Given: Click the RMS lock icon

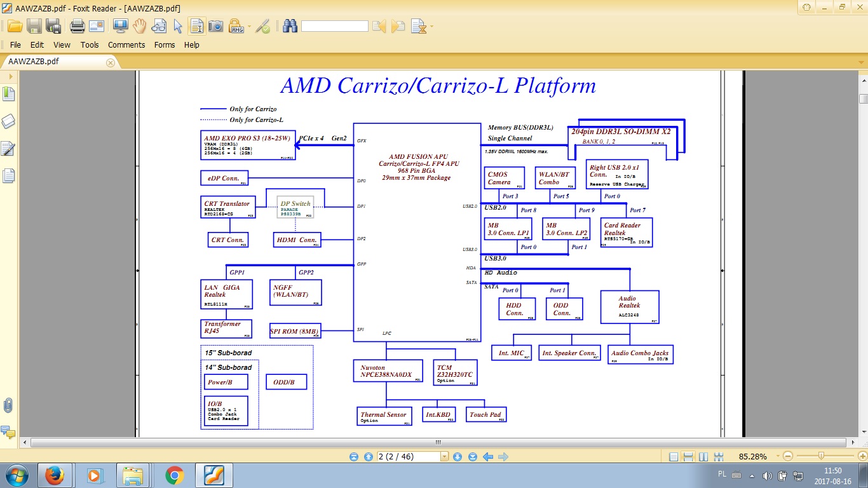Looking at the screenshot, I should (x=236, y=26).
